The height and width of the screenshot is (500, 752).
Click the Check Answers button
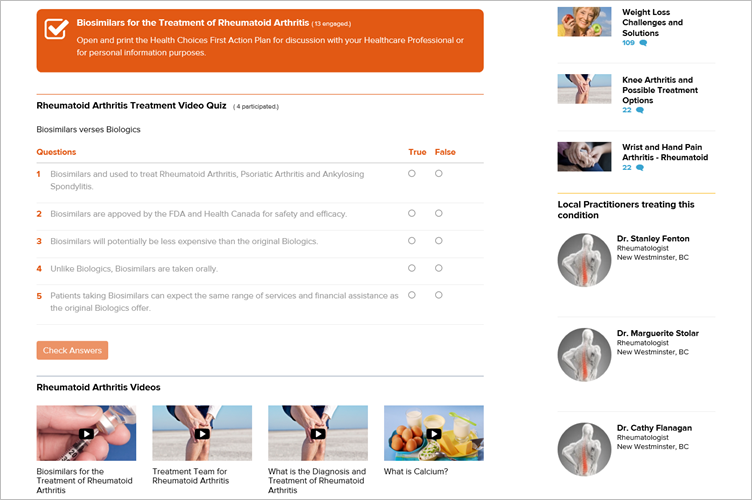(x=72, y=350)
